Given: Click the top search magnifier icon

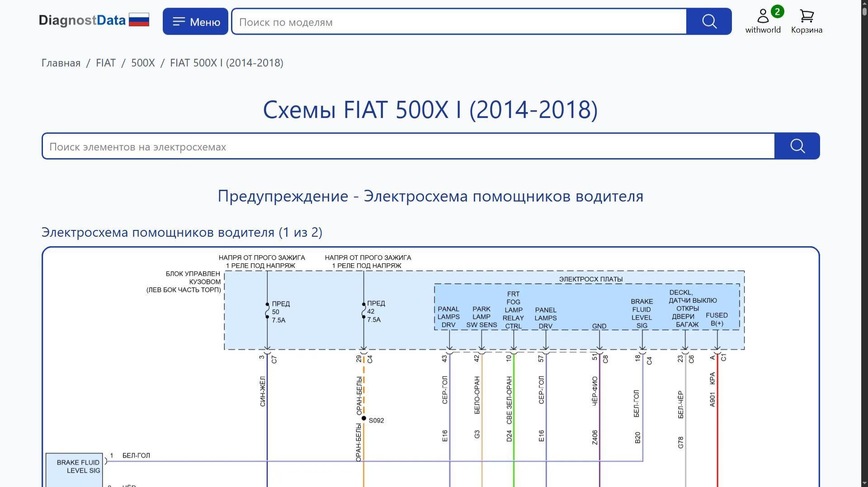Looking at the screenshot, I should [x=708, y=21].
